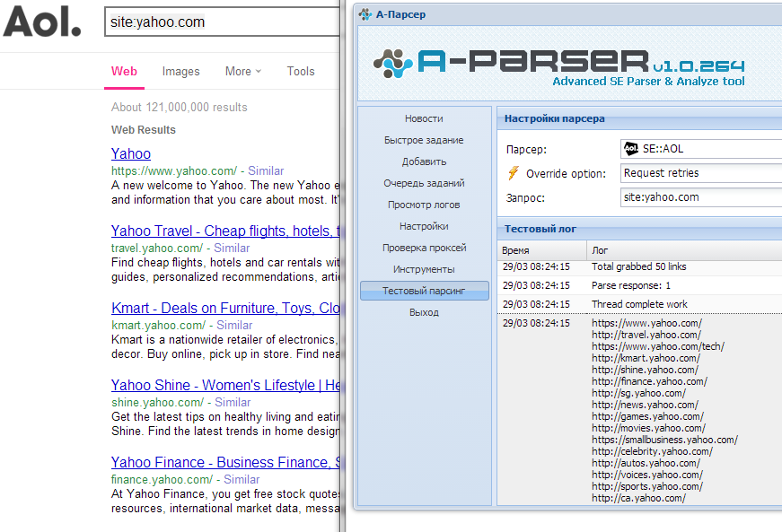Select the Web tab in AOL
The width and height of the screenshot is (782, 532).
coord(124,71)
